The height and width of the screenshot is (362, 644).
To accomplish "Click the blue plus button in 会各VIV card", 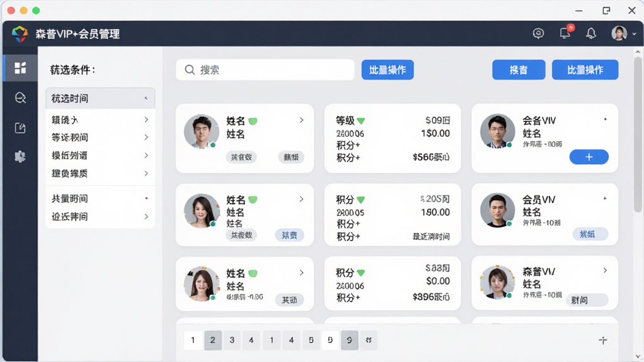I will [x=589, y=156].
